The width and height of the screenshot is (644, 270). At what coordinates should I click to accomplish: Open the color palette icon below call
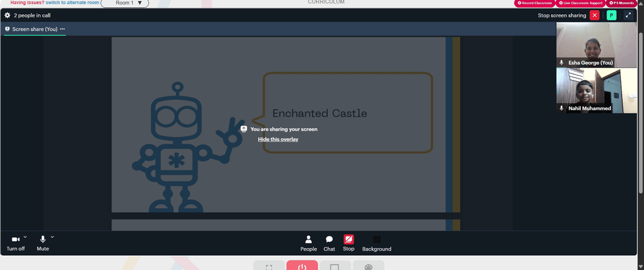click(368, 265)
